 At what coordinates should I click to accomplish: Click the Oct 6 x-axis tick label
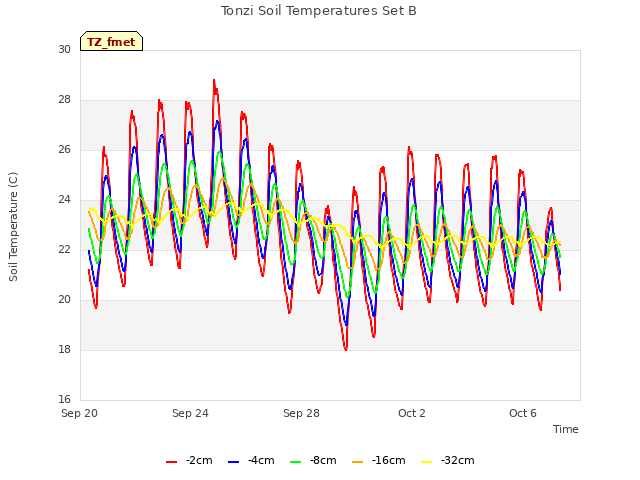(523, 413)
